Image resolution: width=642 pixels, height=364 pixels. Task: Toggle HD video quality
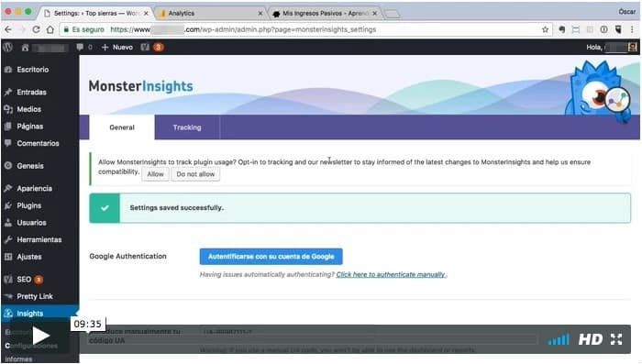tap(591, 339)
